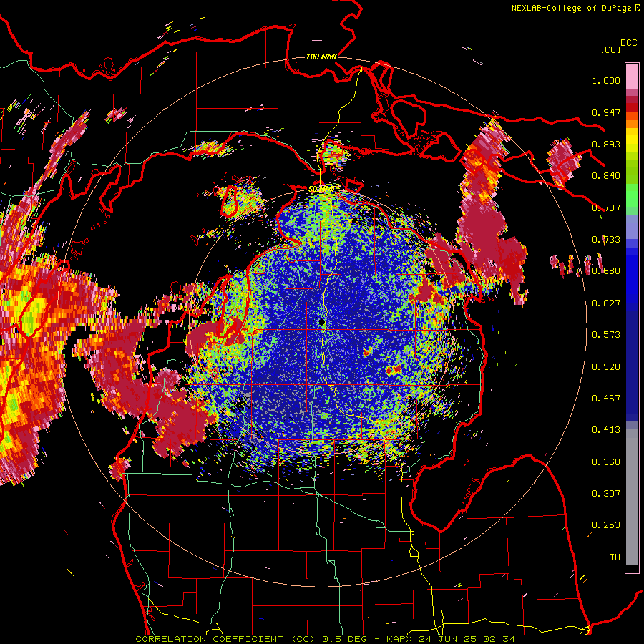Screen dimensions: 644x644
Task: Select the 0.360 legend value
Action: [x=606, y=462]
